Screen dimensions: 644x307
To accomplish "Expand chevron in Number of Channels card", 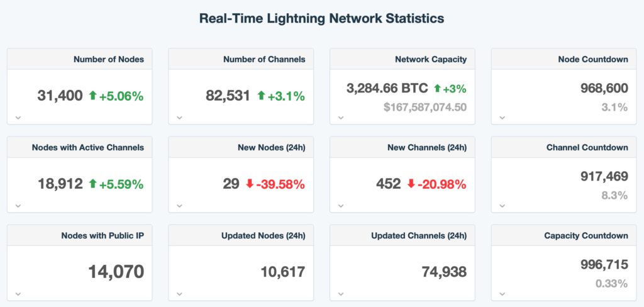I will click(x=179, y=118).
